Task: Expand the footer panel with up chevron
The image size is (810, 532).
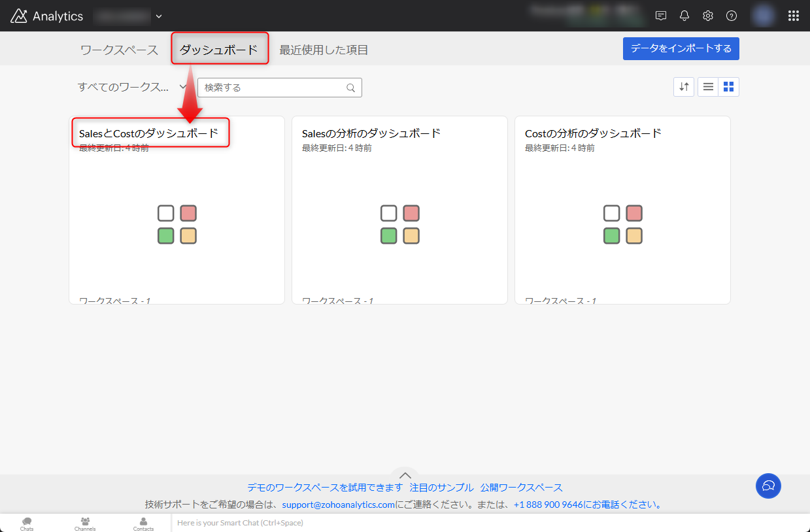Action: coord(405,475)
